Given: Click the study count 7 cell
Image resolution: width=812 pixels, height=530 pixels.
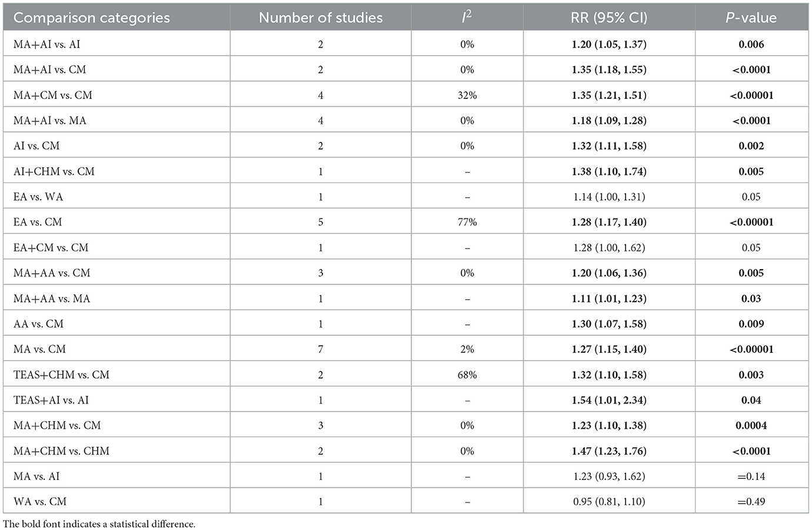Looking at the screenshot, I should tap(321, 349).
